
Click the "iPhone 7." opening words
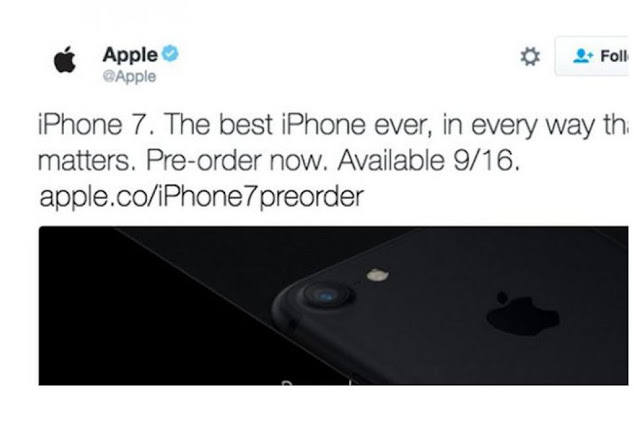[x=96, y=124]
